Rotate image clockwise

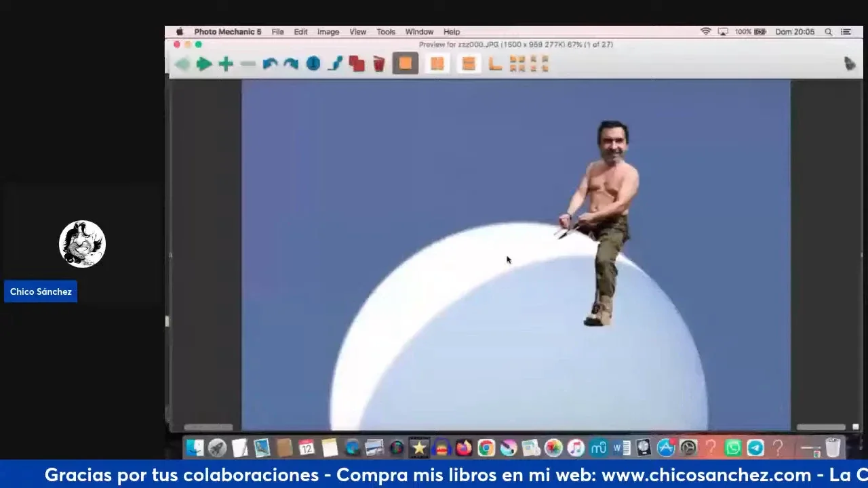[x=292, y=64]
